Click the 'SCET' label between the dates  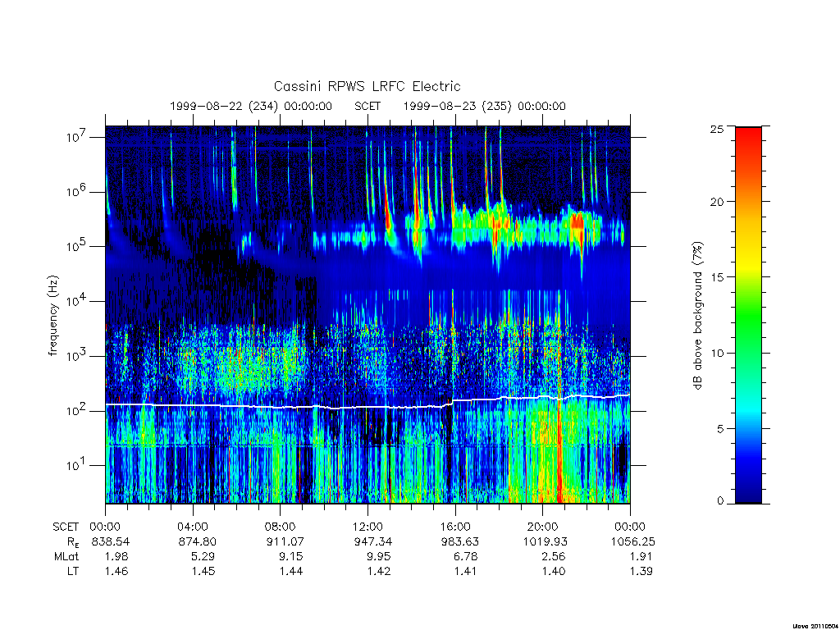coord(367,106)
